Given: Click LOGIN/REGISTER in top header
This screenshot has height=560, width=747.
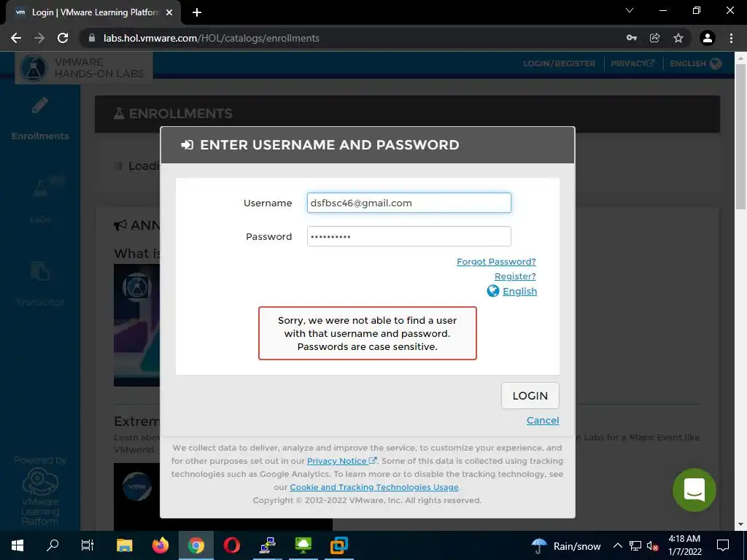Looking at the screenshot, I should click(560, 63).
